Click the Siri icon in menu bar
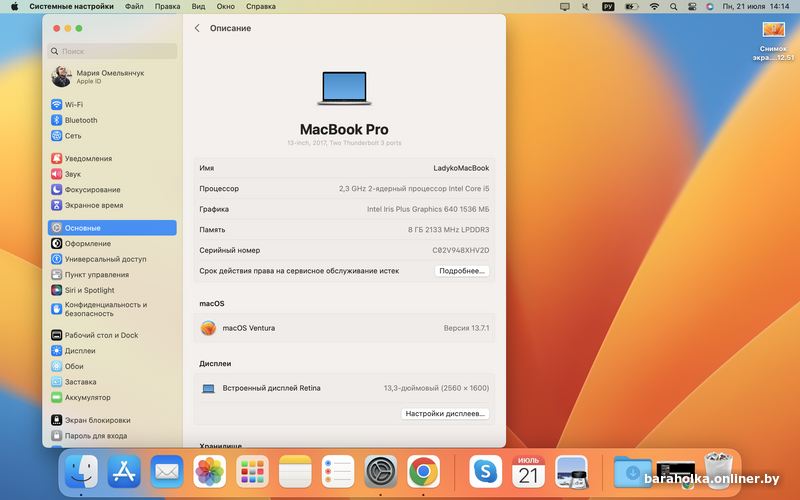The height and width of the screenshot is (500, 800). 710,7
